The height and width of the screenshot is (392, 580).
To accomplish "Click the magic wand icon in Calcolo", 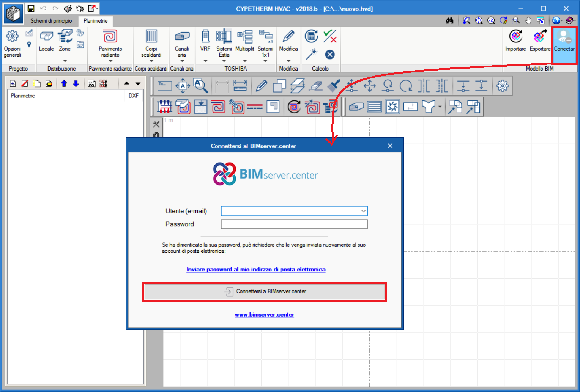I will (x=311, y=55).
